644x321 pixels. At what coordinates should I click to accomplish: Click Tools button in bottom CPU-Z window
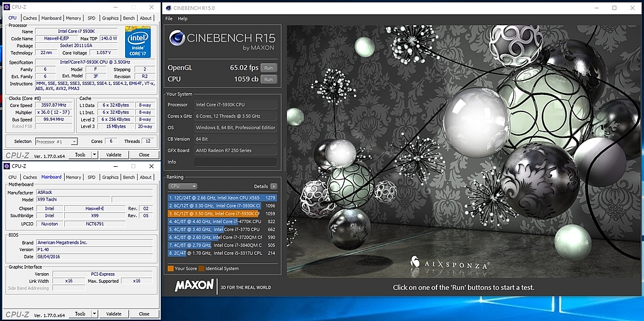(79, 313)
